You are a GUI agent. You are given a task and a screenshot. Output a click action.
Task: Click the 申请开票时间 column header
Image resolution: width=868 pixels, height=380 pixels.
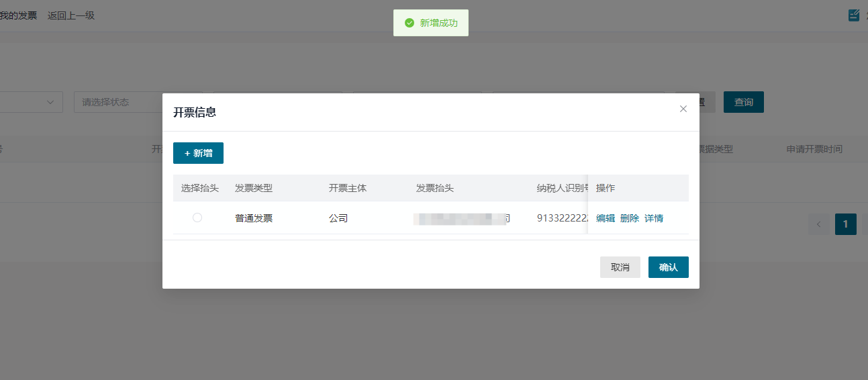click(814, 149)
